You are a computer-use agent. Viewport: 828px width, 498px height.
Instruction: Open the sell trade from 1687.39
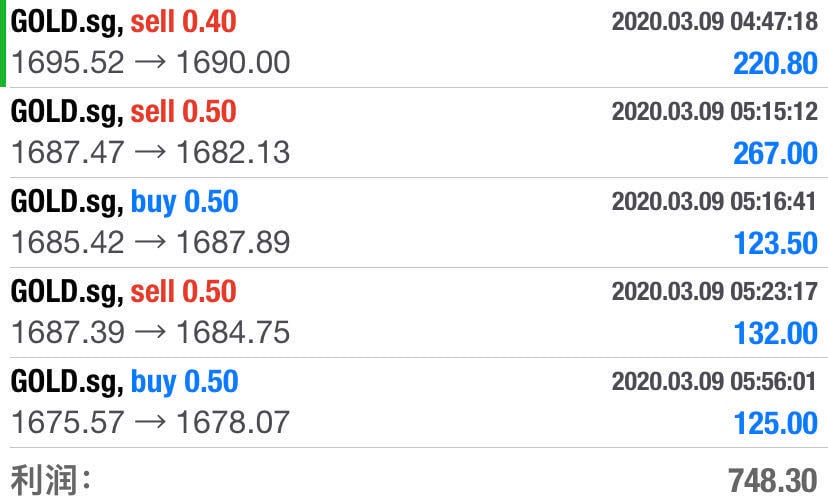pos(414,312)
